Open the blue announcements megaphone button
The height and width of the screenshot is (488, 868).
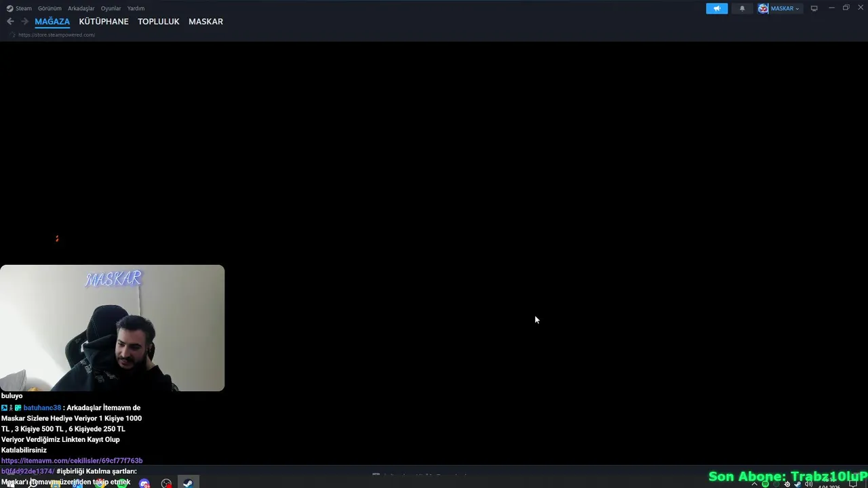tap(717, 8)
